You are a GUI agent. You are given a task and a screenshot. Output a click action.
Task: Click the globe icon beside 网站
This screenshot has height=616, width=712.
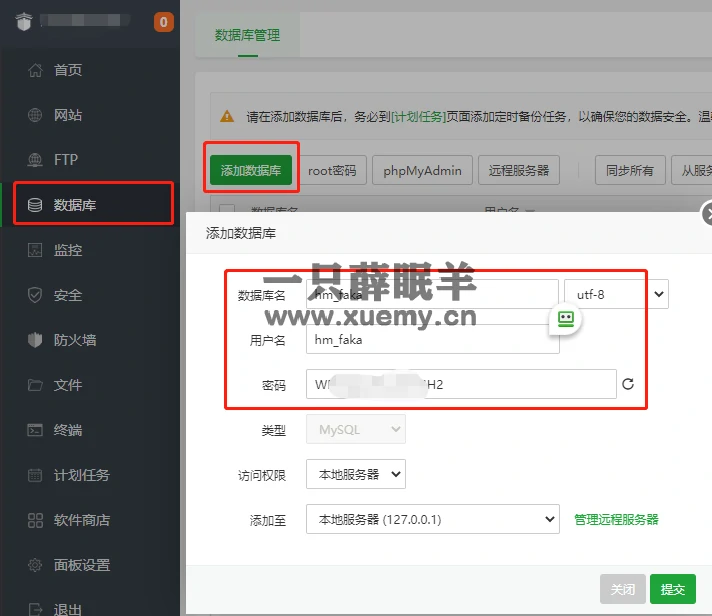(35, 115)
